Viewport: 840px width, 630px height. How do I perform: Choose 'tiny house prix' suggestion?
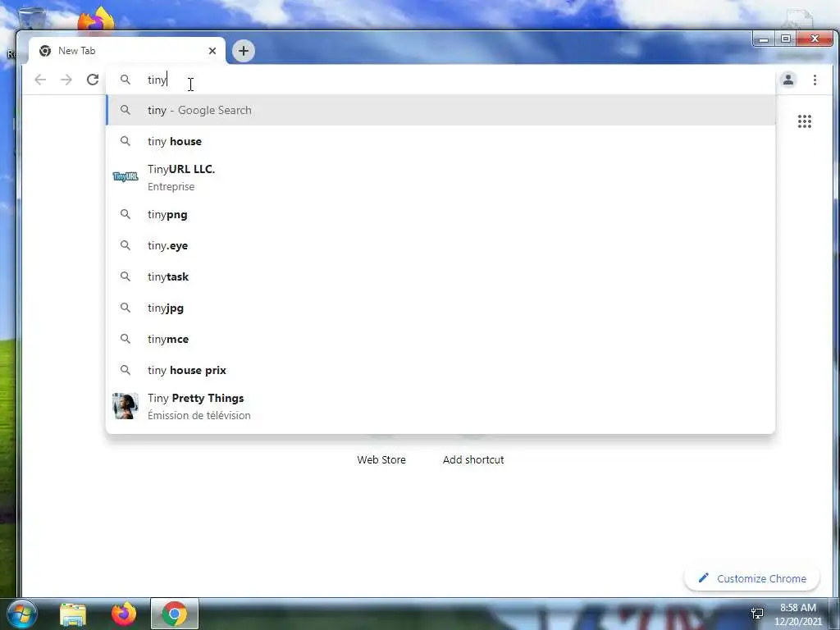[441, 370]
